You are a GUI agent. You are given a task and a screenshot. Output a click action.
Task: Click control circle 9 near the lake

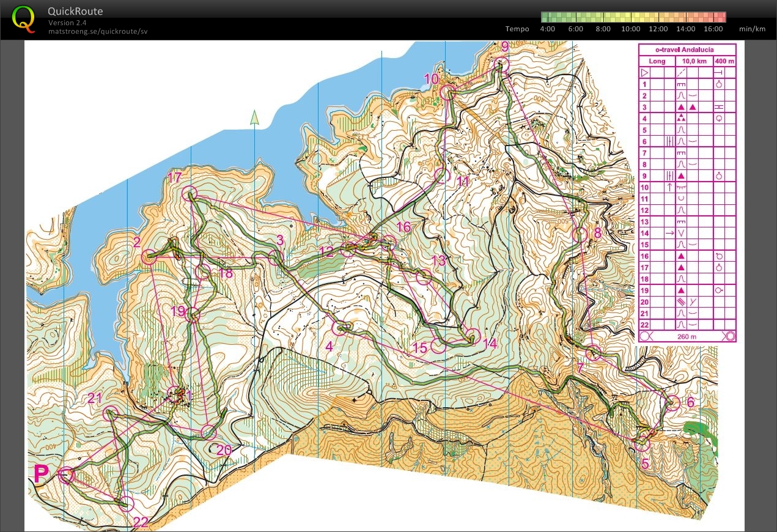[x=502, y=64]
